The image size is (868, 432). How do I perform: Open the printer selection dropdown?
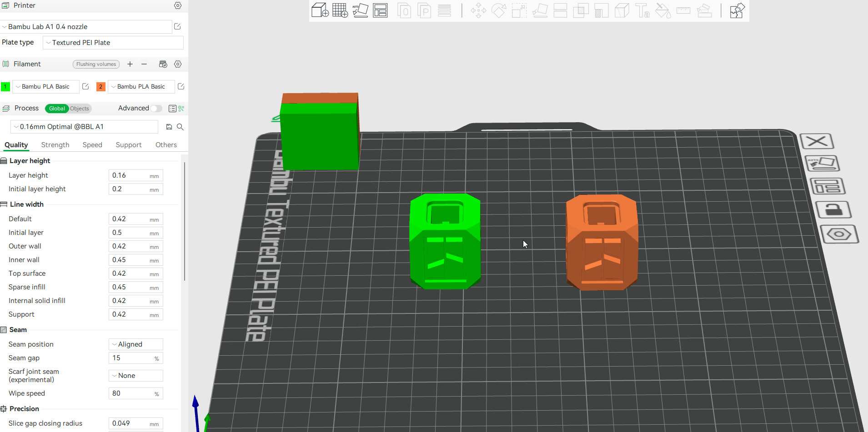(x=86, y=27)
